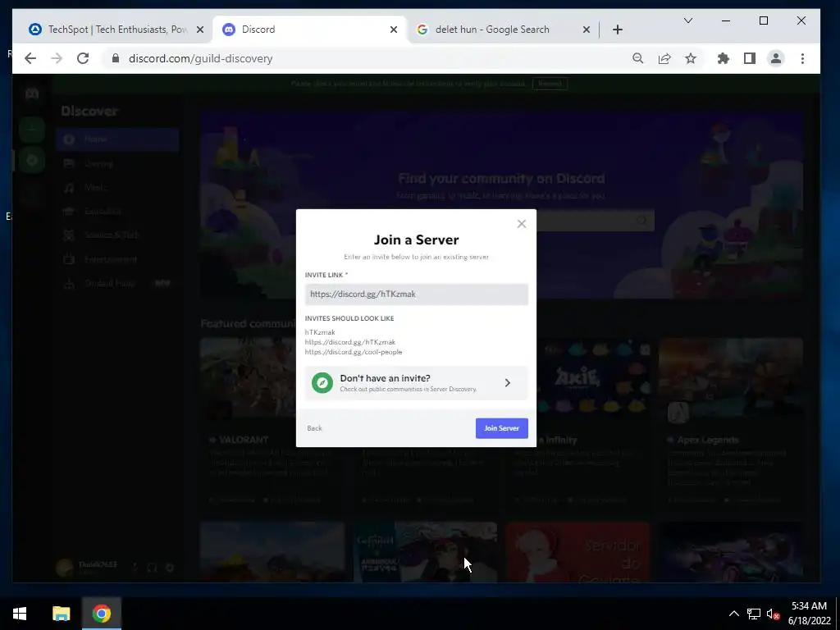Click the invite link input field
Screen dimensions: 840x630
pyautogui.click(x=416, y=294)
